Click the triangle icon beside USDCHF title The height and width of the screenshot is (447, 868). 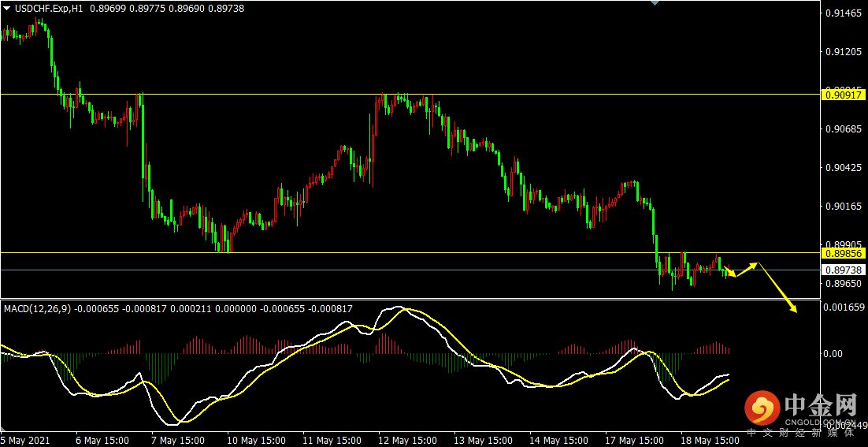coord(6,8)
